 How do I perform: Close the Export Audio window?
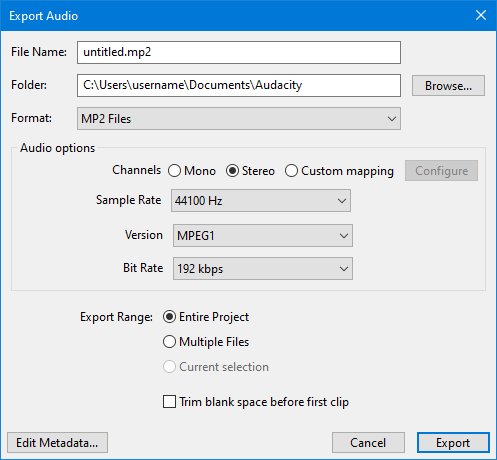tap(481, 15)
